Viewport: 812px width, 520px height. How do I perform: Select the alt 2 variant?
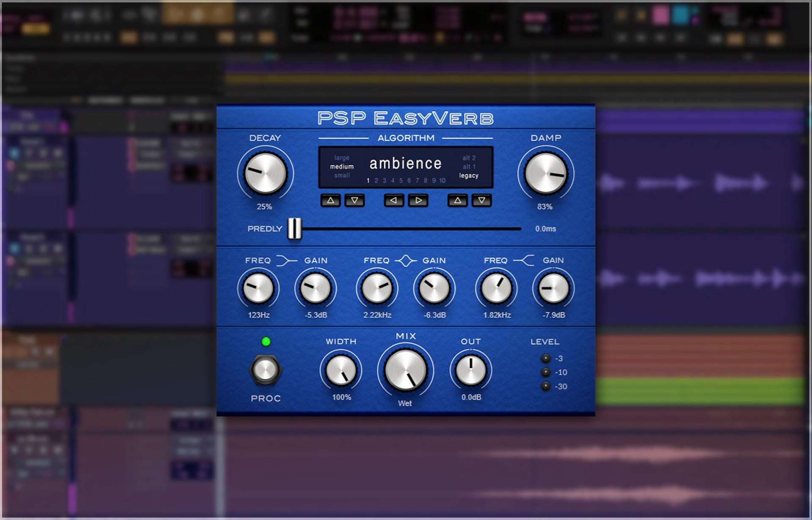pos(469,158)
